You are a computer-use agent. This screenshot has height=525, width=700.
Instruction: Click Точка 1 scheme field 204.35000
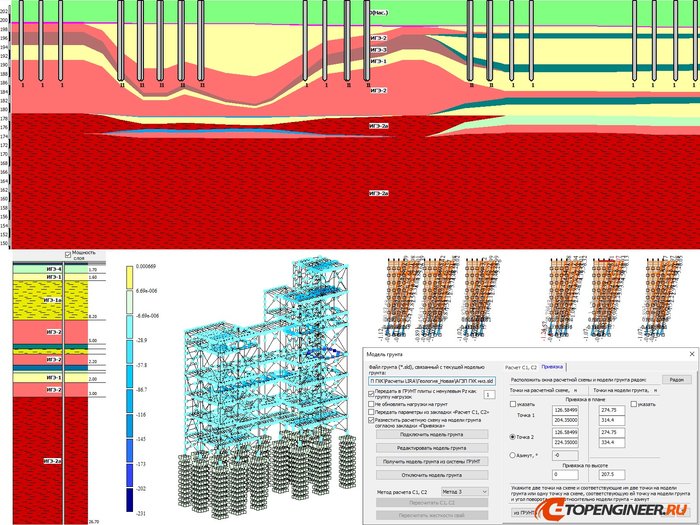tap(565, 420)
